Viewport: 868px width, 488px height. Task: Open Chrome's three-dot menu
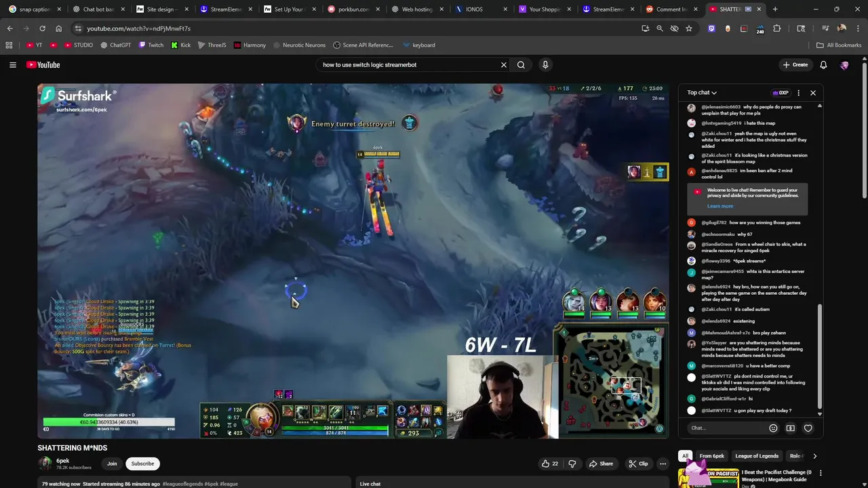click(858, 28)
